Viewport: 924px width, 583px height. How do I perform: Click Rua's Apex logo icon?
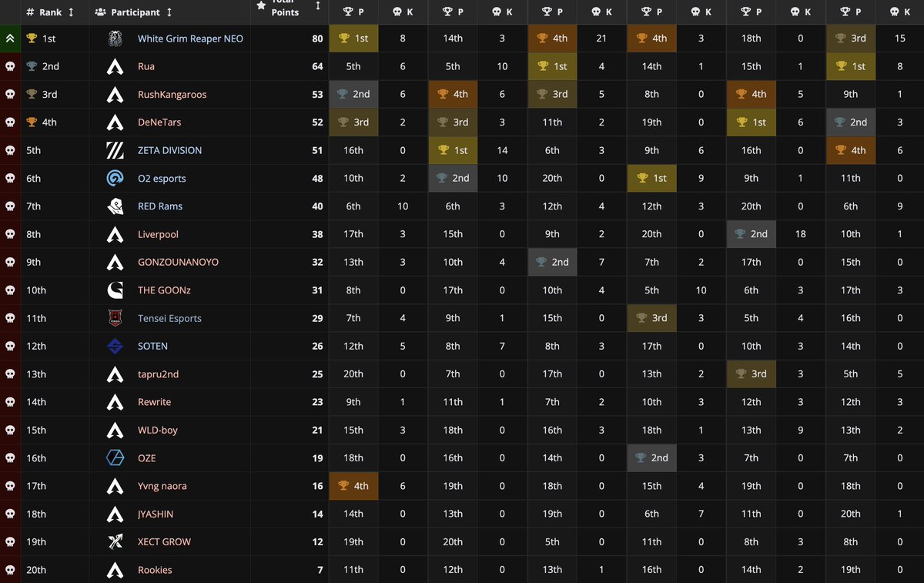tap(115, 66)
